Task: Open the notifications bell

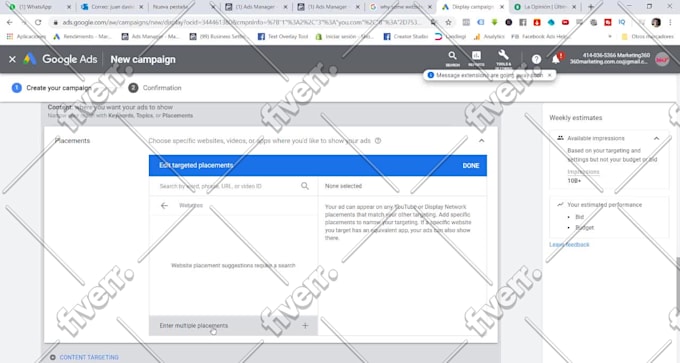Action: (556, 59)
